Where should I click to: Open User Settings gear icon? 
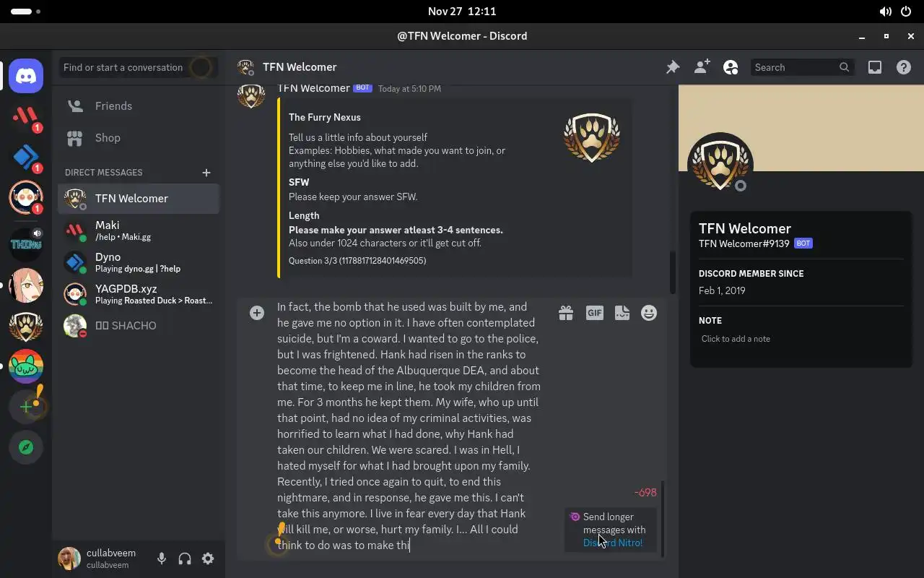click(208, 558)
